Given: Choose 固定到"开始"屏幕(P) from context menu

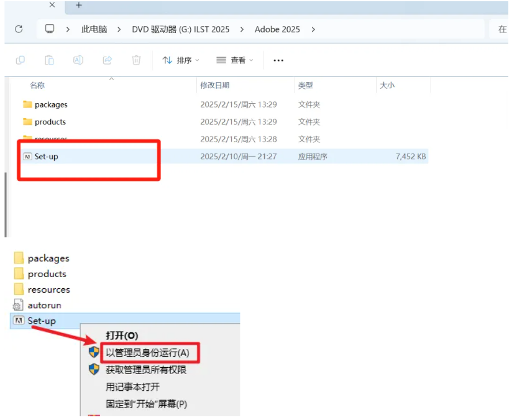Looking at the screenshot, I should (x=146, y=404).
